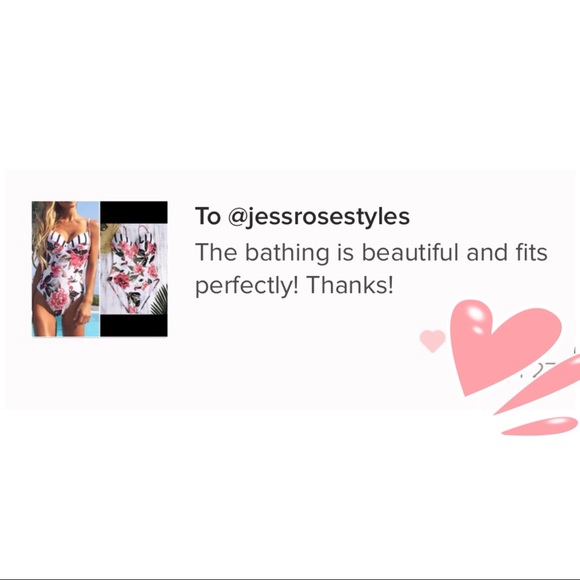580x580 pixels.
Task: Click the blue pool water in the model photo
Action: (92, 324)
